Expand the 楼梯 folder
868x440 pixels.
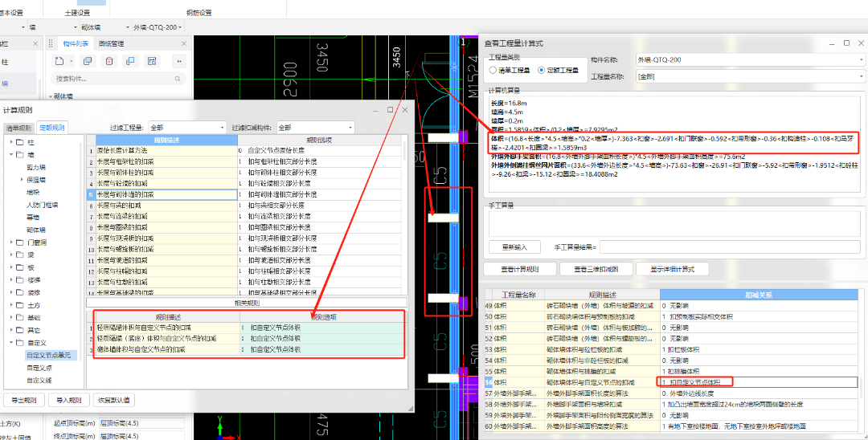(x=11, y=279)
